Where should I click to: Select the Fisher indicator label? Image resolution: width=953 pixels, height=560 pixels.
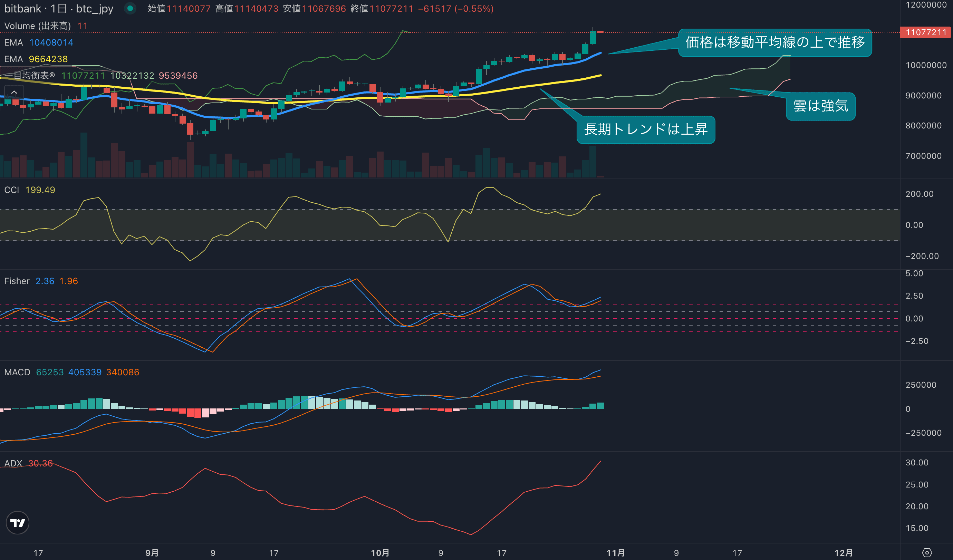coord(17,281)
